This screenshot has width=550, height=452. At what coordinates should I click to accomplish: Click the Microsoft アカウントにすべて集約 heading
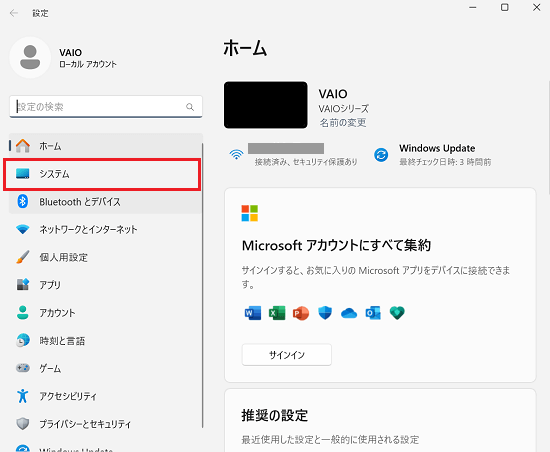336,245
